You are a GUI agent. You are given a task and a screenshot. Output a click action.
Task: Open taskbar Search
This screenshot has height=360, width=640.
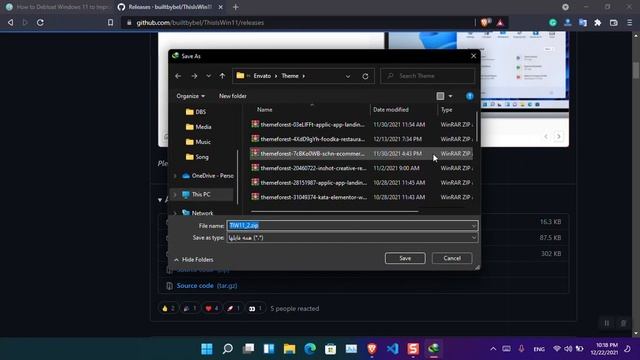tap(228, 349)
